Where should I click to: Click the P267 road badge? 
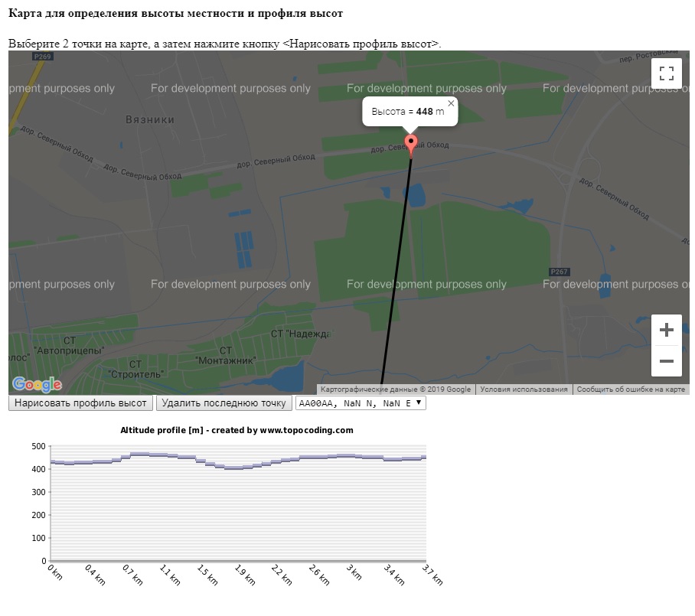[560, 272]
